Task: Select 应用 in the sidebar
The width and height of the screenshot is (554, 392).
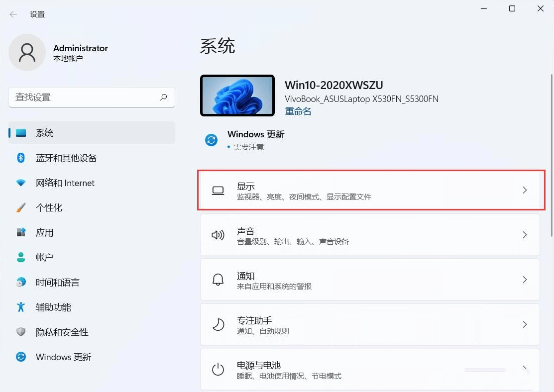Action: (45, 232)
